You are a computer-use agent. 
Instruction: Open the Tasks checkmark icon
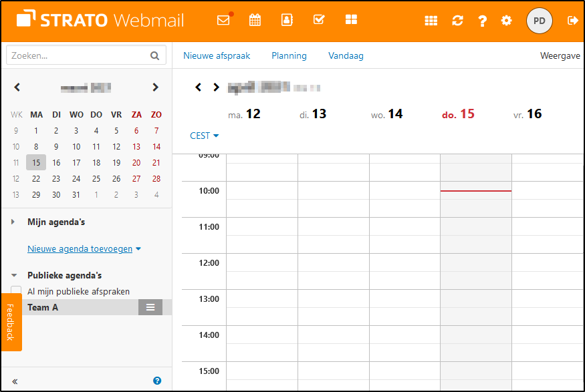point(319,21)
